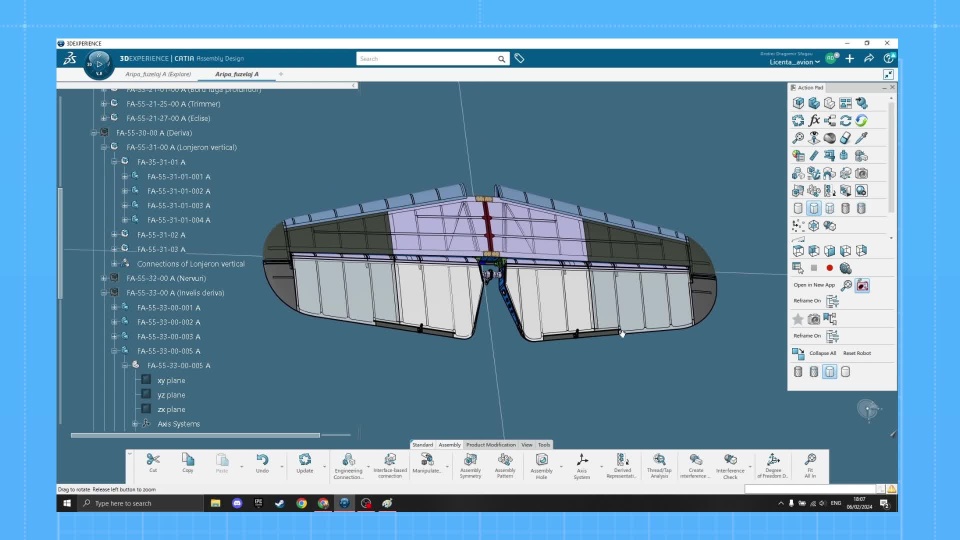Open the Assembly toolbar tab
Image resolution: width=960 pixels, height=540 pixels.
[x=449, y=445]
